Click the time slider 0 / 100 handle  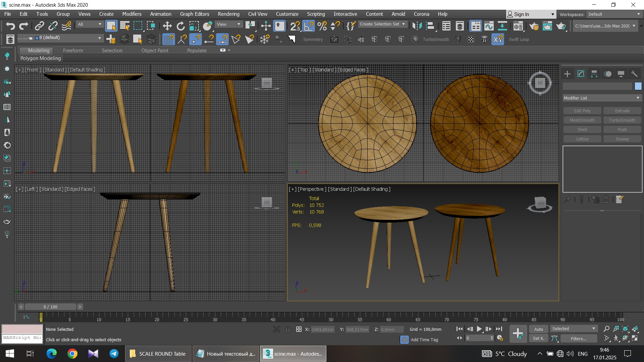click(50, 307)
